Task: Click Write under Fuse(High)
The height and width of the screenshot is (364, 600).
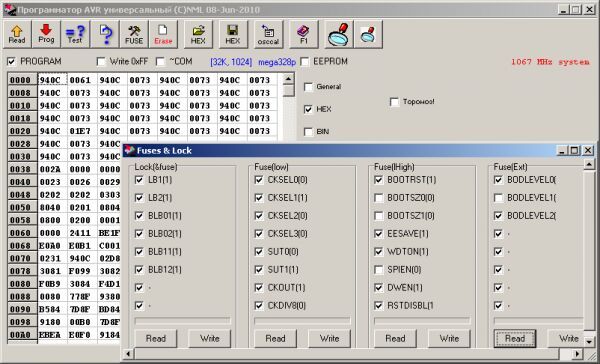Action: [x=449, y=338]
